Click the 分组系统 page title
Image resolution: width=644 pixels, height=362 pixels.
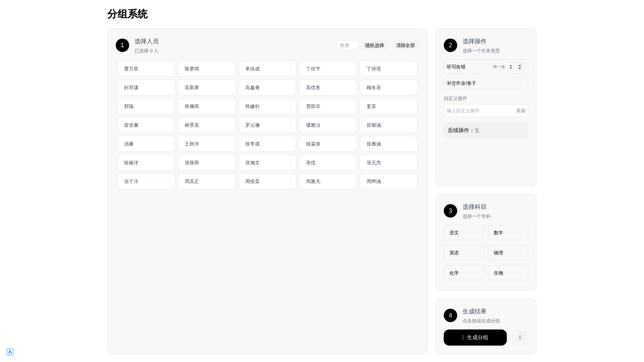tap(127, 14)
